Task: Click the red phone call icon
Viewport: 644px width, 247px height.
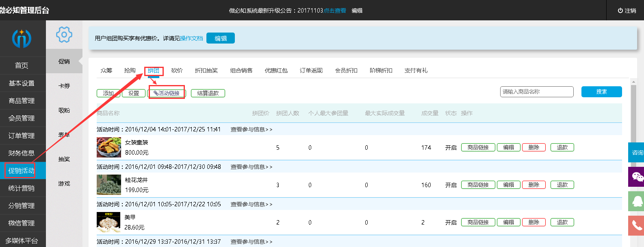Action: 637,225
